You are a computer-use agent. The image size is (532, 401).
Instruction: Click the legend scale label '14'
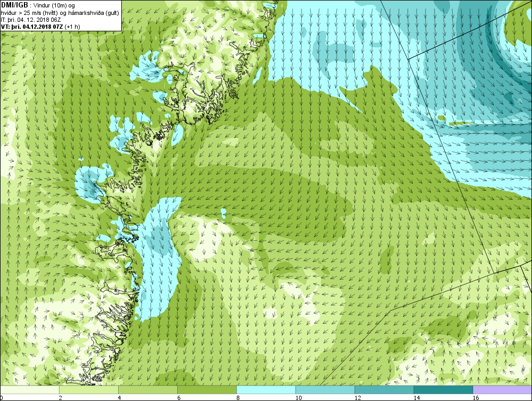[x=417, y=398]
